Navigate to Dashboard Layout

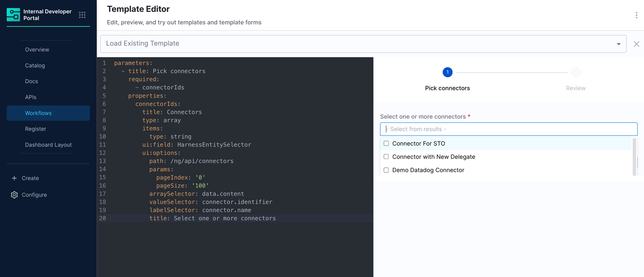48,145
